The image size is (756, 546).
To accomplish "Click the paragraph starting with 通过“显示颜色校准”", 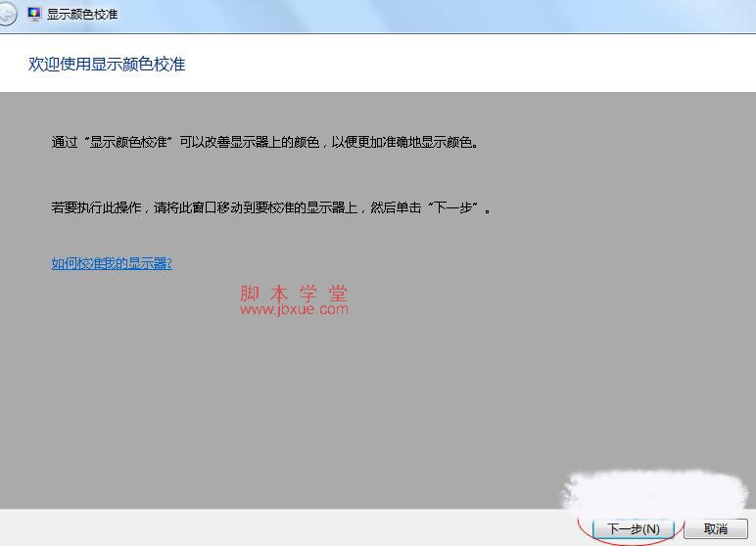I will 264,142.
